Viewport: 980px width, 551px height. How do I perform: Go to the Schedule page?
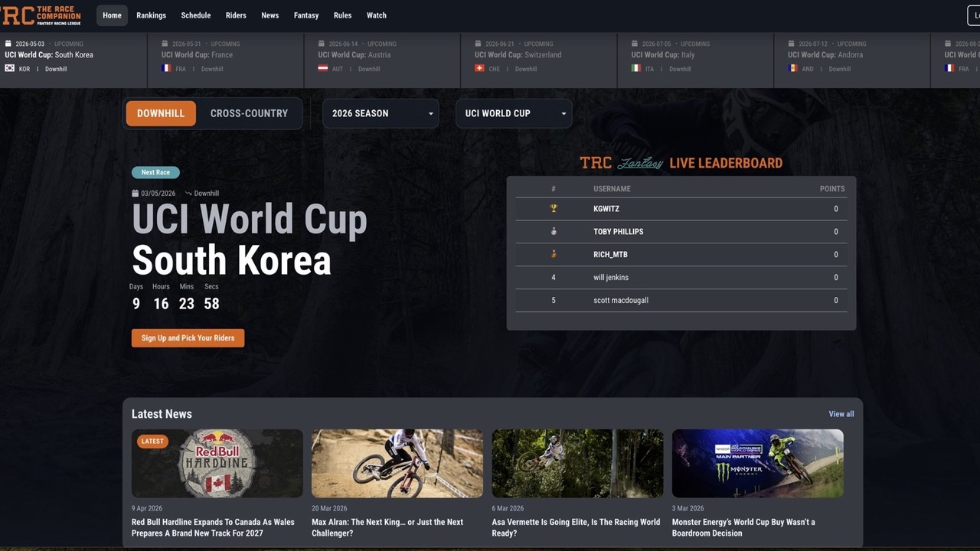(x=196, y=15)
